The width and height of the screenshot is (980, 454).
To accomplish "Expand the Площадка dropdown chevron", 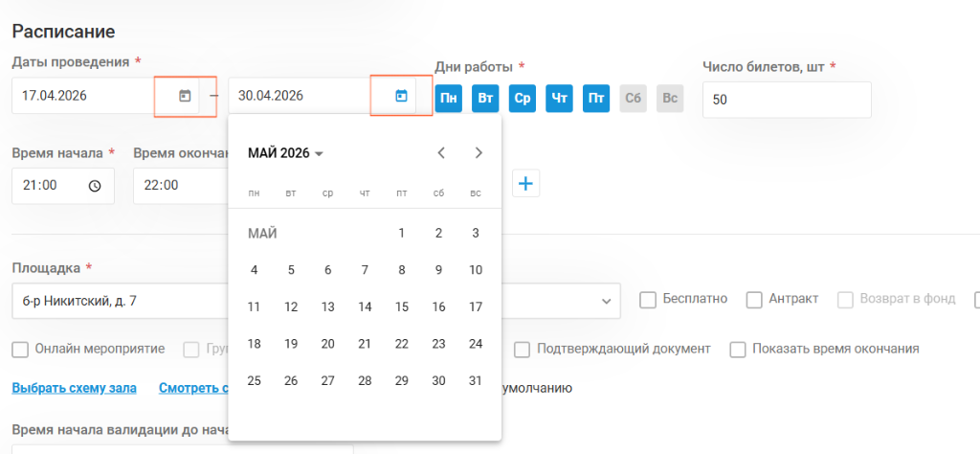I will (606, 302).
